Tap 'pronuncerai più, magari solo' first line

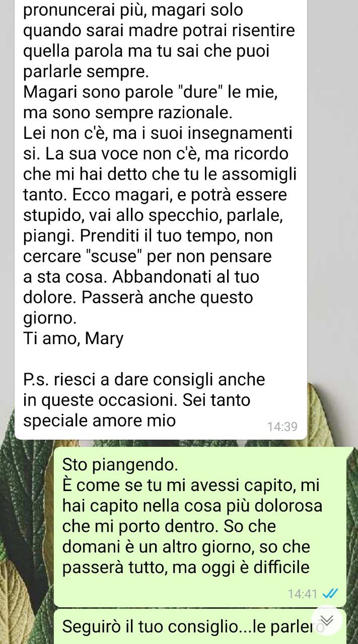pyautogui.click(x=133, y=10)
